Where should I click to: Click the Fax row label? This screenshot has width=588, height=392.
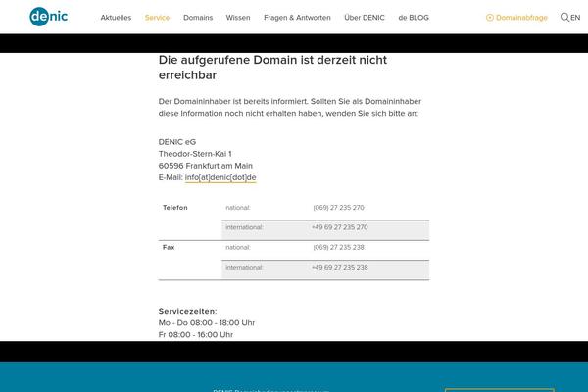click(x=169, y=247)
